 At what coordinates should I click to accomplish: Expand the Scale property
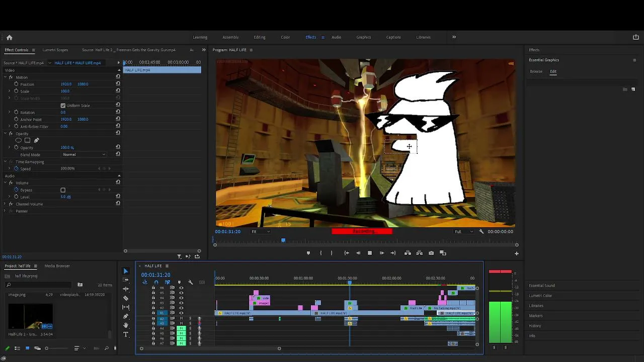tap(9, 91)
